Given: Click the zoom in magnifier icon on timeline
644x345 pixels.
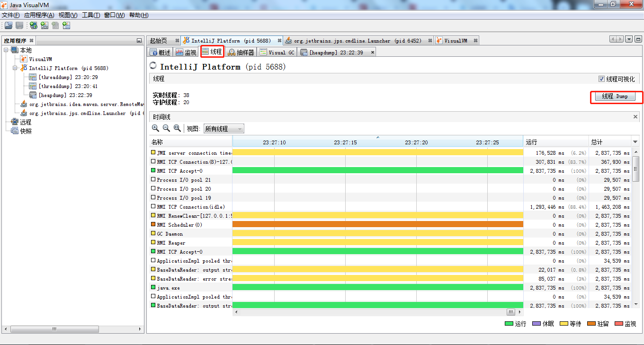Looking at the screenshot, I should click(x=155, y=128).
